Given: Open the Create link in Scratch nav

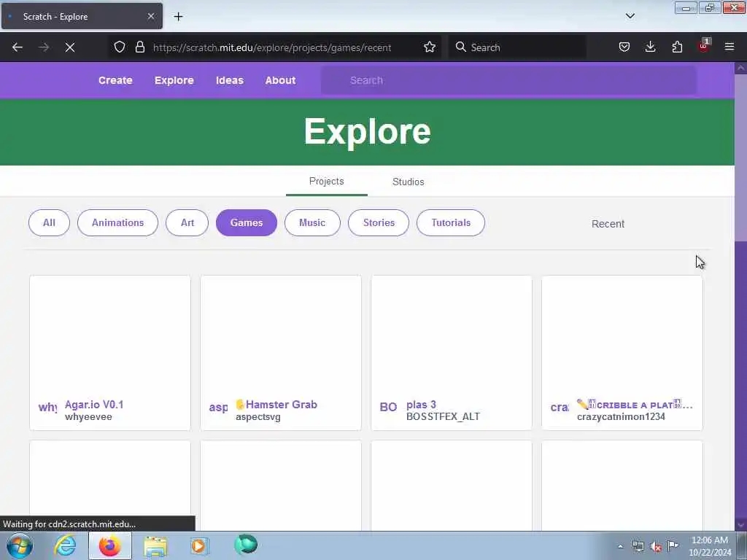Looking at the screenshot, I should (115, 80).
